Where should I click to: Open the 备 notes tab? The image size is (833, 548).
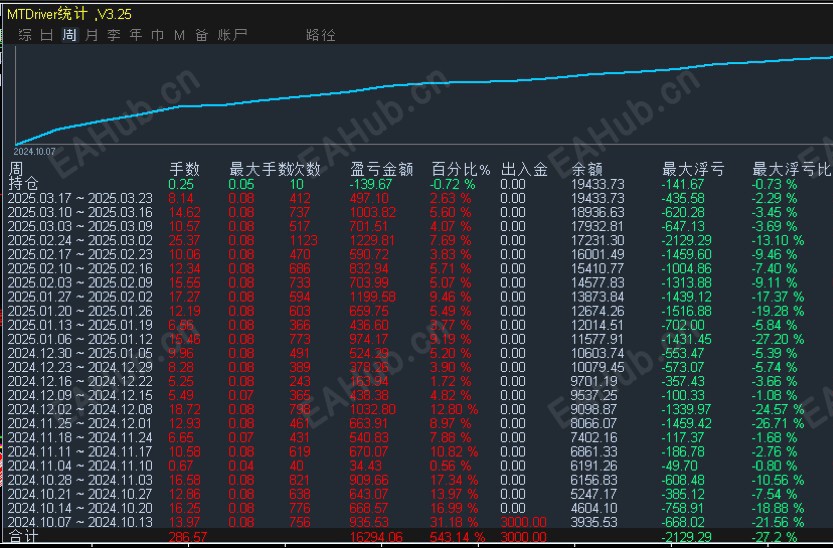[201, 35]
